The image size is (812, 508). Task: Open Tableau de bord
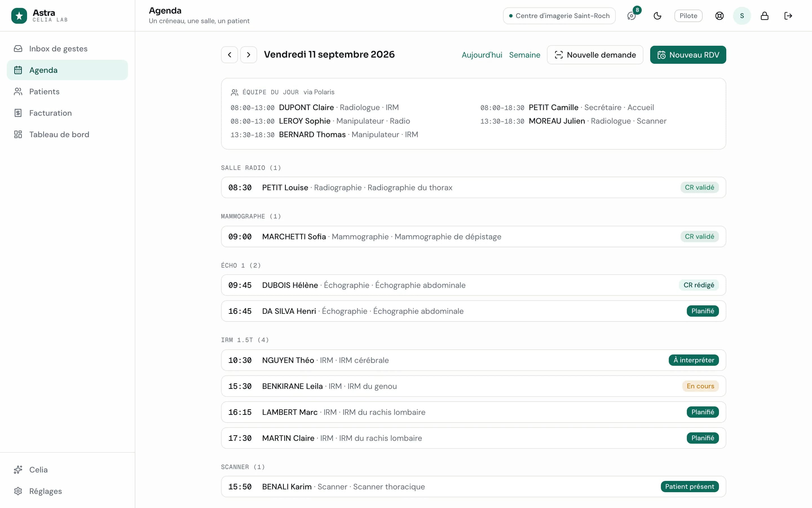point(67,134)
